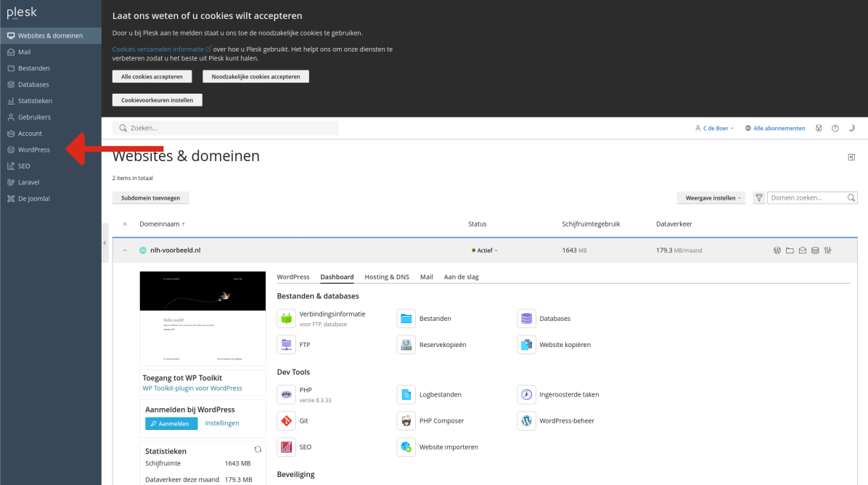Open Databases icon in dashboard
Screen dimensions: 868x485
pyautogui.click(x=526, y=318)
